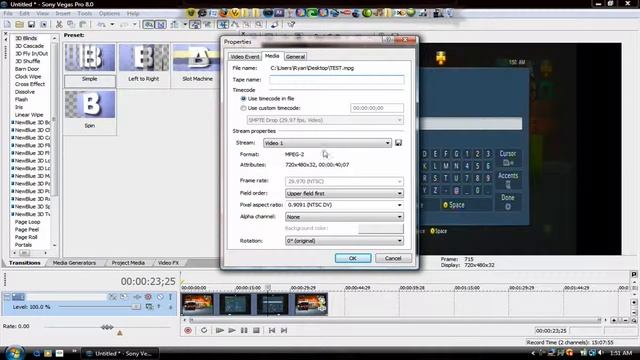Screen dimensions: 640x360
Task: Open the undo history dropdown arrow
Action: (x=112, y=24)
